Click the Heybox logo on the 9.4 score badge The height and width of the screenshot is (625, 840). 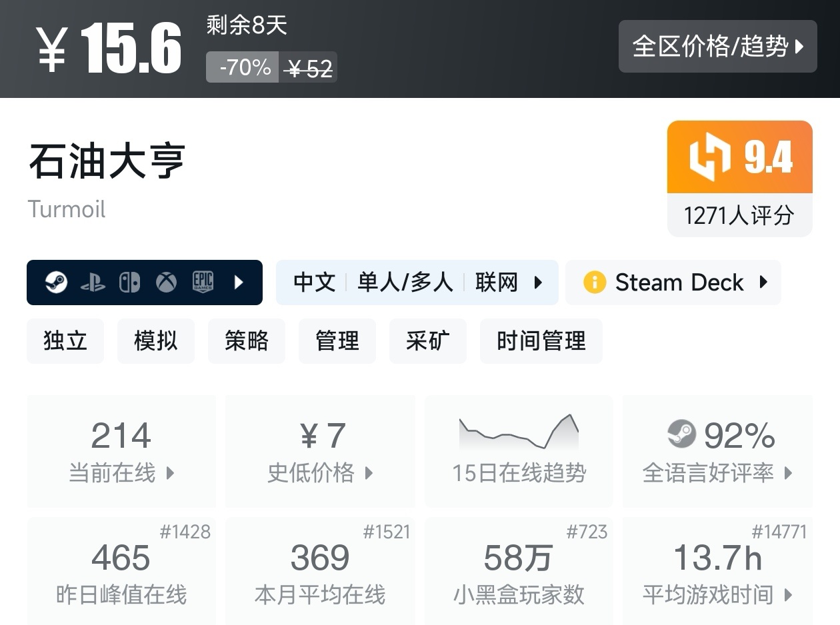pyautogui.click(x=709, y=157)
